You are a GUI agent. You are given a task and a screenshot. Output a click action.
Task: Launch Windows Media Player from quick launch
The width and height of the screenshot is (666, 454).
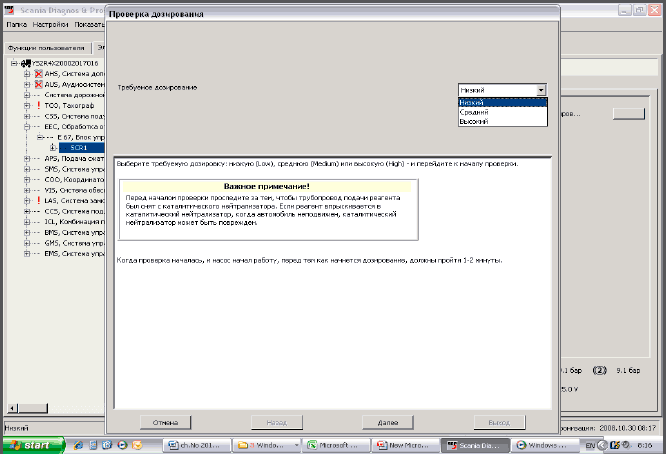click(x=122, y=445)
